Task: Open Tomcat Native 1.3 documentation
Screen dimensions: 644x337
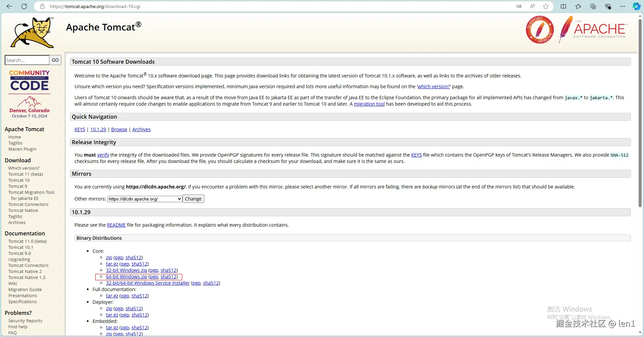Action: click(27, 278)
